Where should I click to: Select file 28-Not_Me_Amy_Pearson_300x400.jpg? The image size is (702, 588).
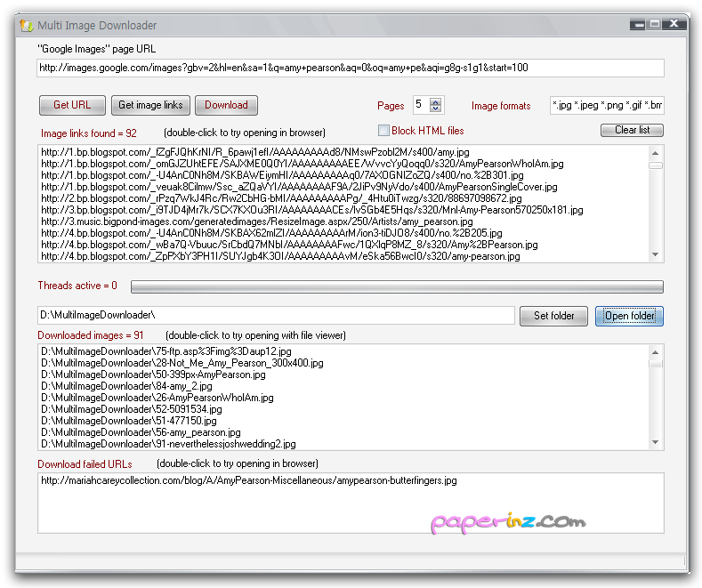pyautogui.click(x=182, y=363)
